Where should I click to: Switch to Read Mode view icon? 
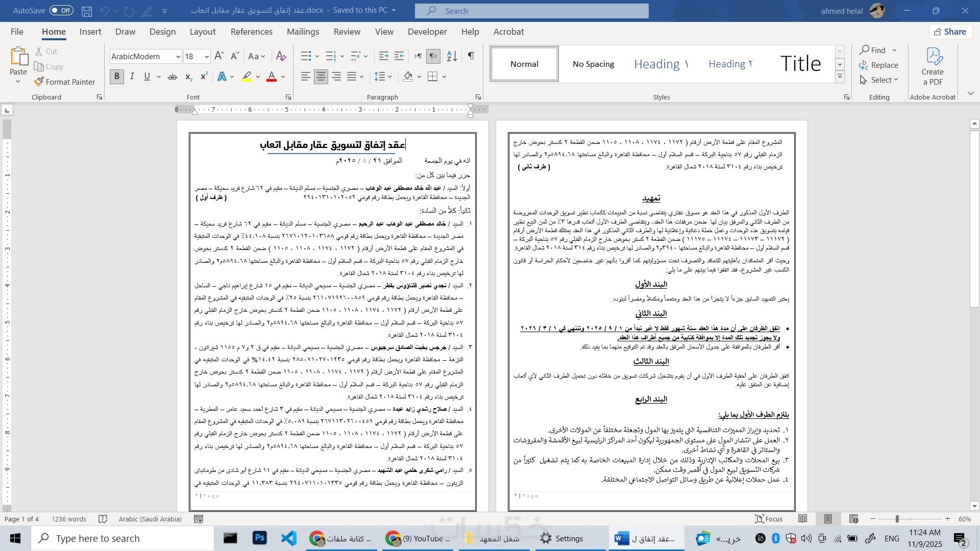coord(803,519)
